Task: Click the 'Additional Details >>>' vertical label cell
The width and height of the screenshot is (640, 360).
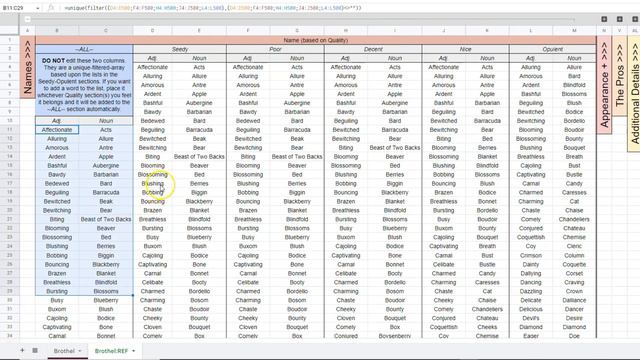Action: tap(634, 94)
